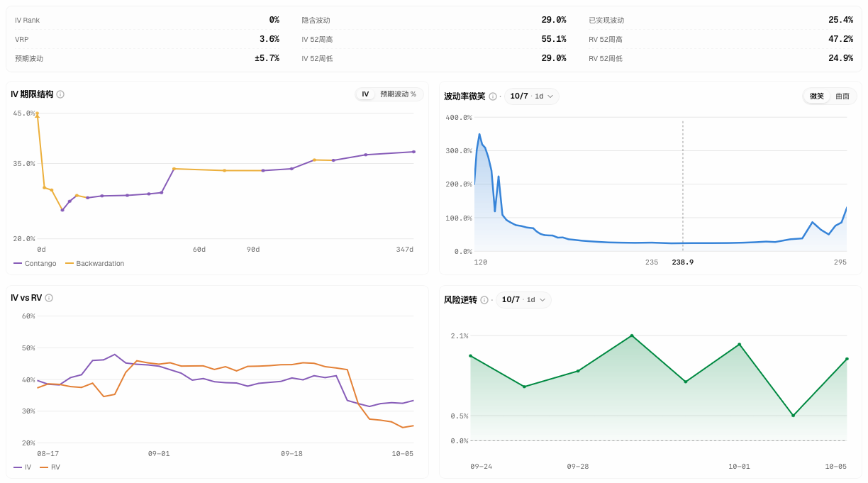Toggle Backwardation legend entry
This screenshot has height=483, width=868.
click(x=94, y=264)
